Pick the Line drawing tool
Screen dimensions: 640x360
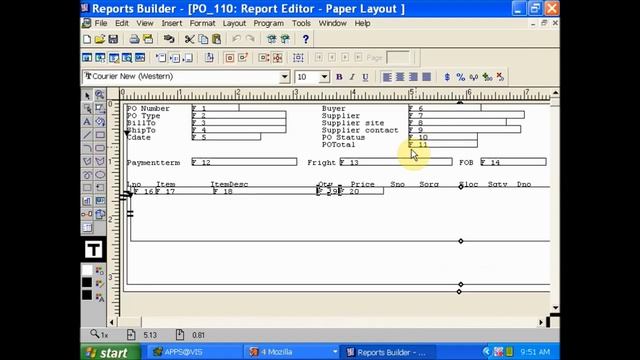[87, 135]
